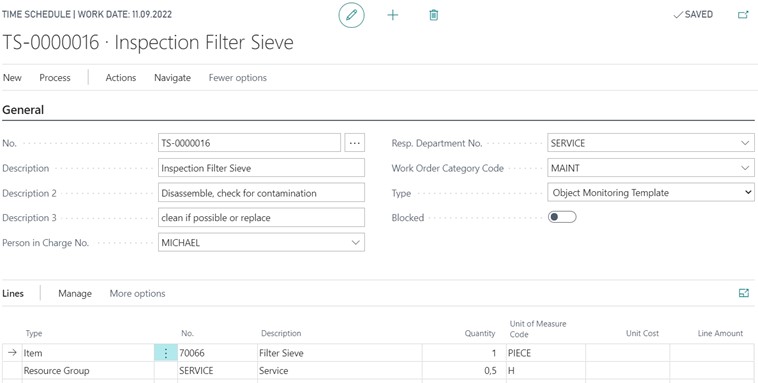Click item number 70066 cell
This screenshot has width=758, height=383.
click(x=217, y=353)
